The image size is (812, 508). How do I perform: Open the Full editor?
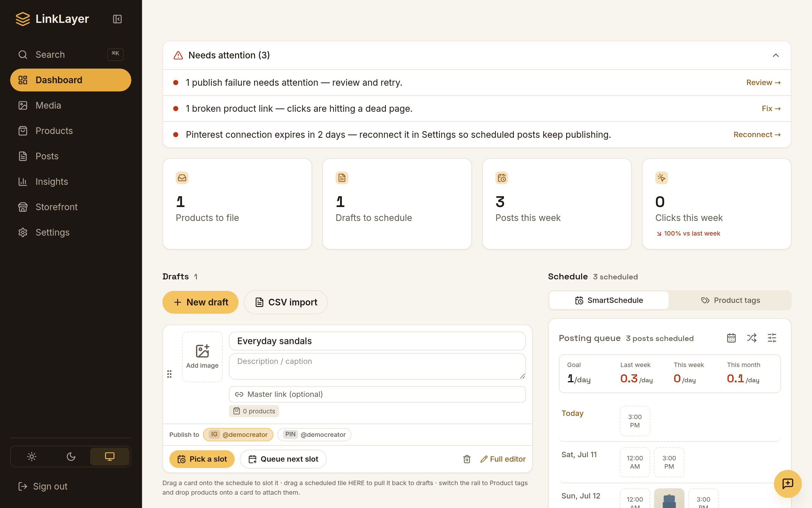point(503,459)
